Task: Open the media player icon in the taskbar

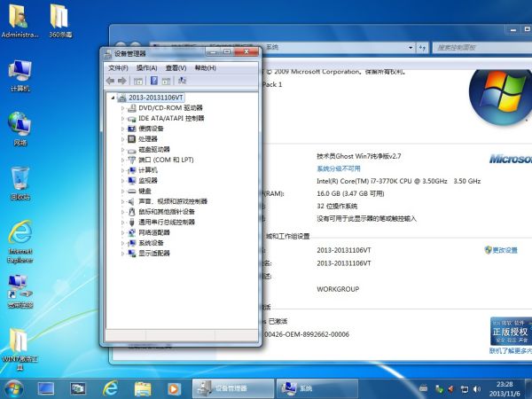Action: click(x=174, y=388)
